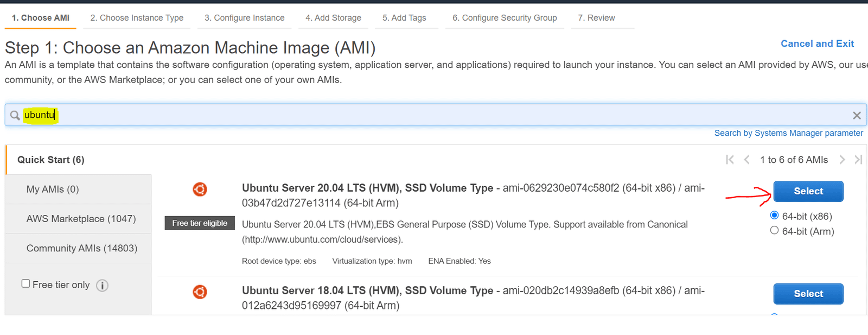Screen dimensions: 868x335
Task: Open the Free tier only info icon
Action: coord(102,285)
